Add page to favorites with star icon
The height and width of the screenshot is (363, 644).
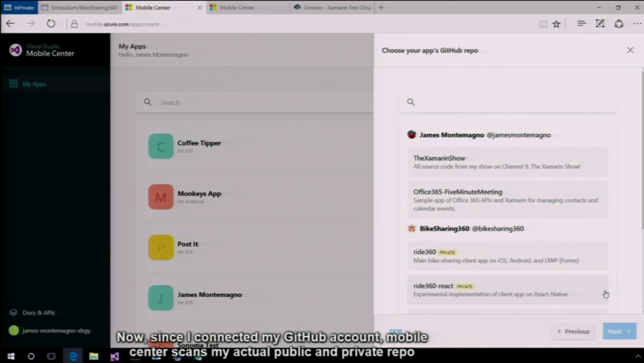tap(556, 24)
